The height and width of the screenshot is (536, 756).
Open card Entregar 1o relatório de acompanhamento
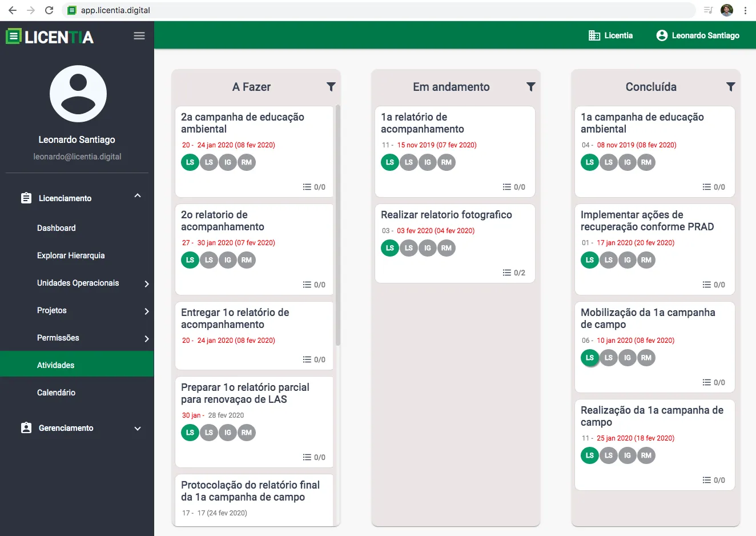[254, 335]
